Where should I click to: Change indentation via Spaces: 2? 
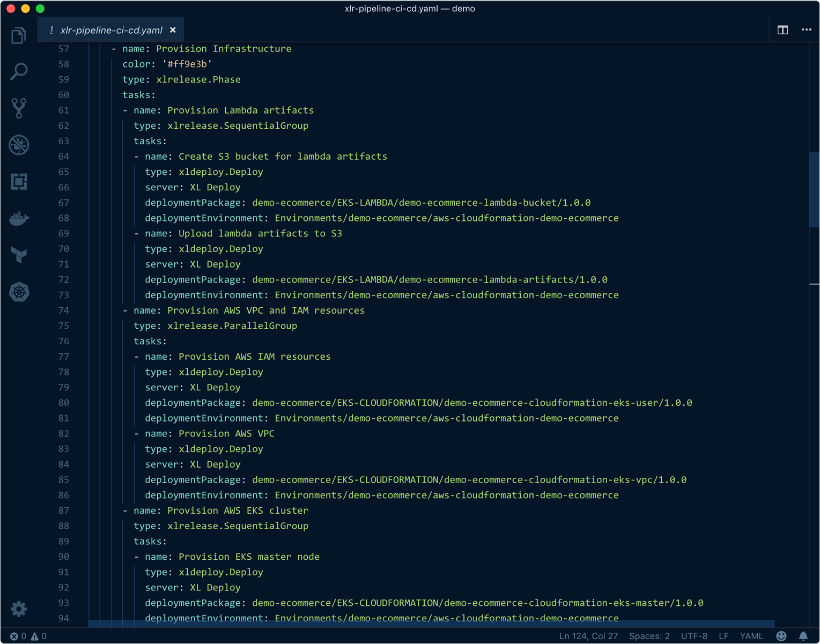[649, 636]
